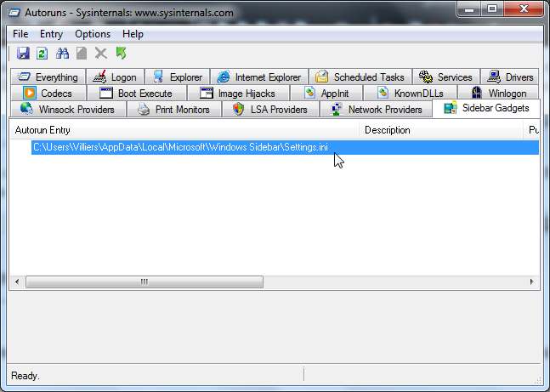The image size is (550, 392).
Task: Sort by the Autorun Entry column header
Action: [x=184, y=130]
